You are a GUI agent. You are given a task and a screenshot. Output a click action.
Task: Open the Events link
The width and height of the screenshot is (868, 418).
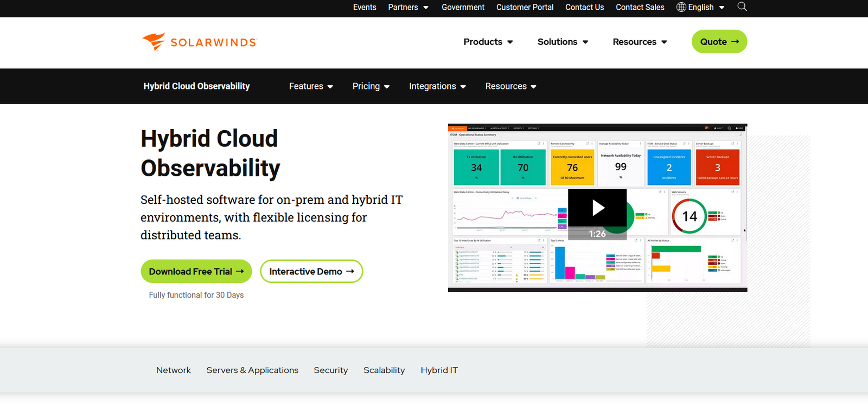click(x=365, y=7)
